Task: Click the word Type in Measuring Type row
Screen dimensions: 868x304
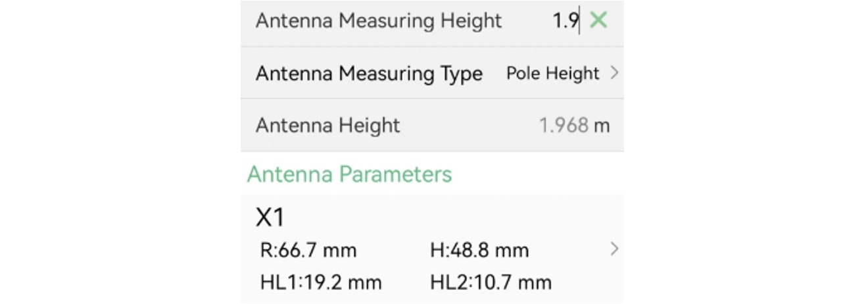Action: (x=458, y=74)
